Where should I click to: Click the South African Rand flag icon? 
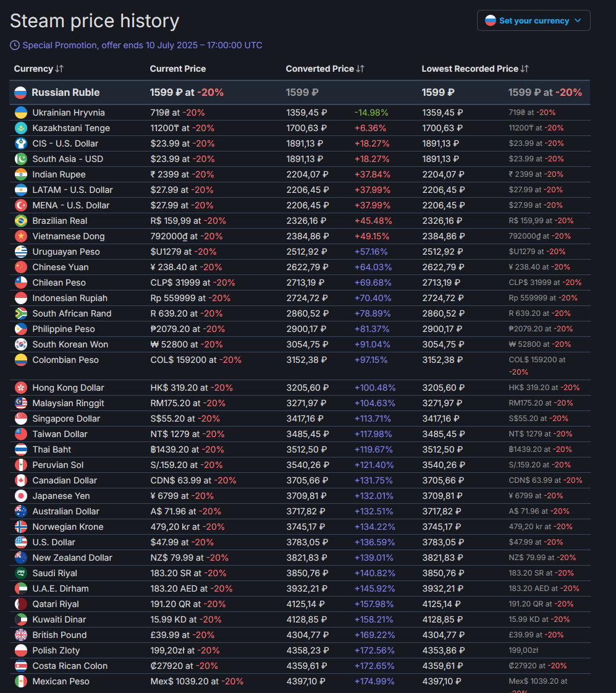click(21, 314)
